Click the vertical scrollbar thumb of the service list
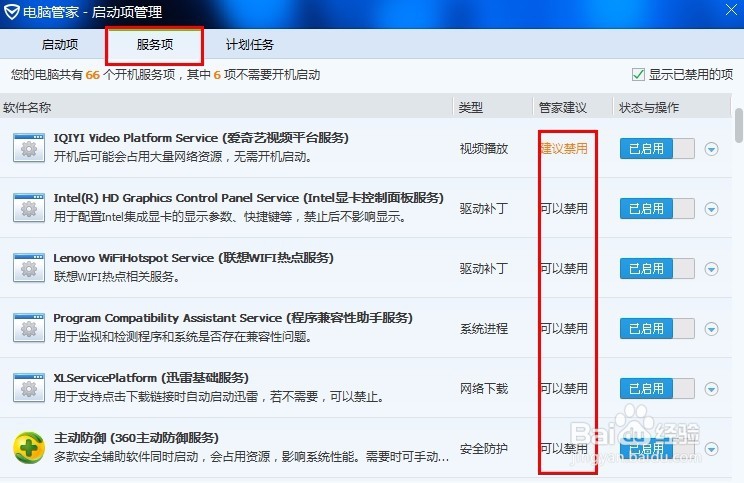744x483 pixels. [739, 126]
